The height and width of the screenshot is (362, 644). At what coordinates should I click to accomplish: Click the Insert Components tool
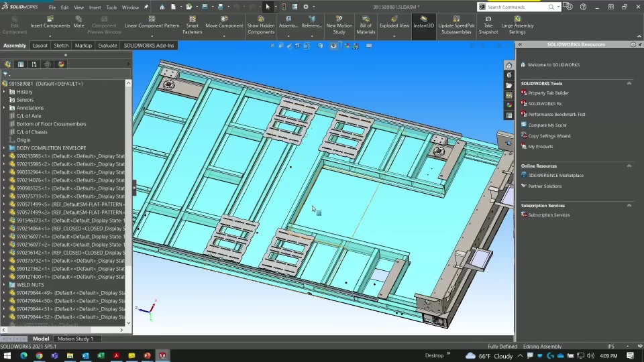pos(50,23)
